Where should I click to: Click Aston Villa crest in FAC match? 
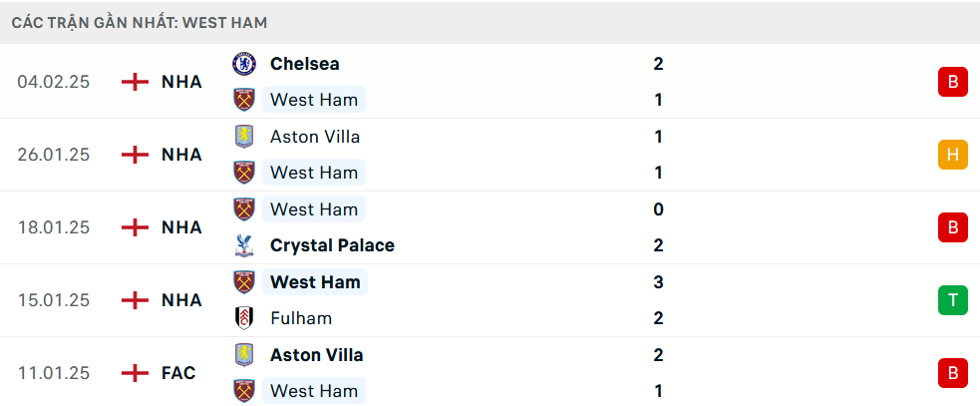click(x=243, y=355)
